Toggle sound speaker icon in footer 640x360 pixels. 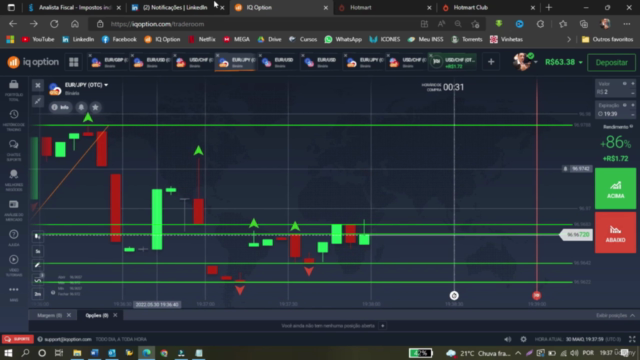(507, 339)
